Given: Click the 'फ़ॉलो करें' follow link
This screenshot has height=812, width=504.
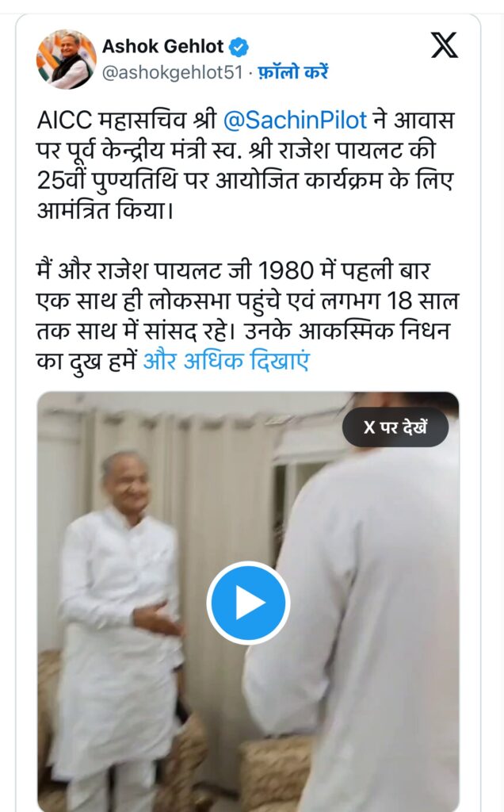Looking at the screenshot, I should pyautogui.click(x=293, y=71).
